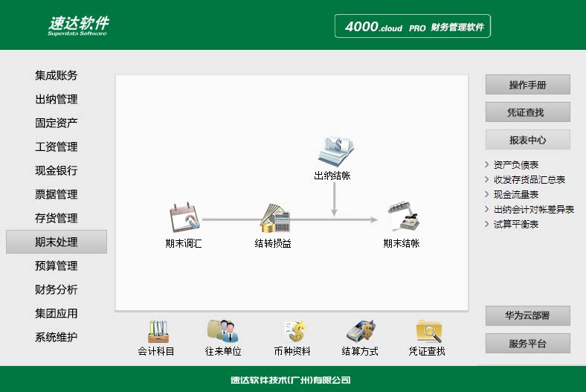Open the 出纳结帐 ledger book icon
This screenshot has width=586, height=392.
[336, 151]
